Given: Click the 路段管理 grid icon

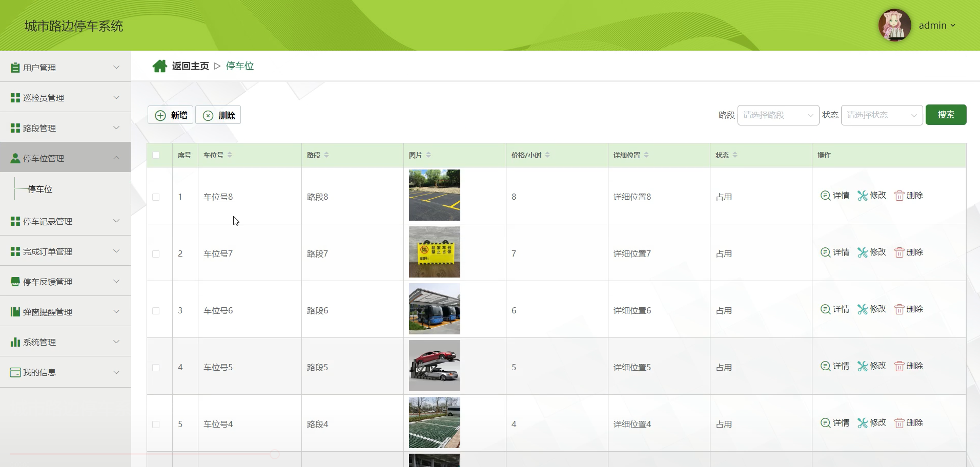Looking at the screenshot, I should [x=15, y=128].
